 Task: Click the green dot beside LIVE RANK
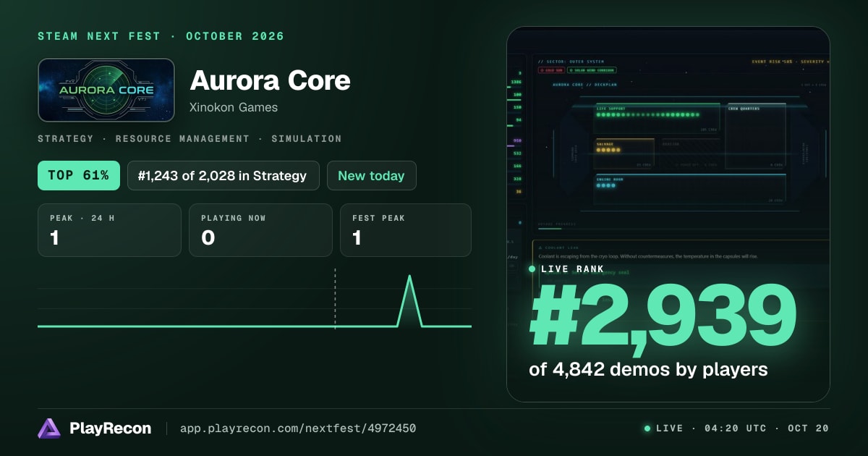tap(532, 269)
